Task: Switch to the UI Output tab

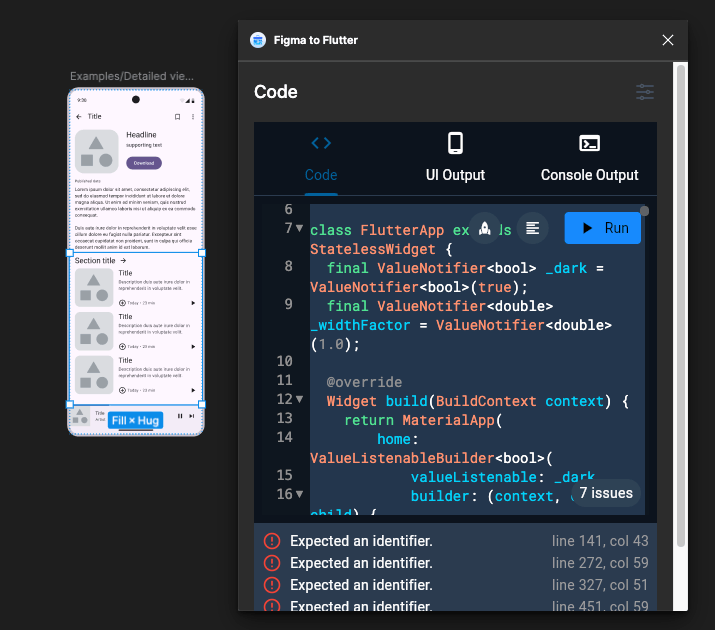Action: coord(455,159)
